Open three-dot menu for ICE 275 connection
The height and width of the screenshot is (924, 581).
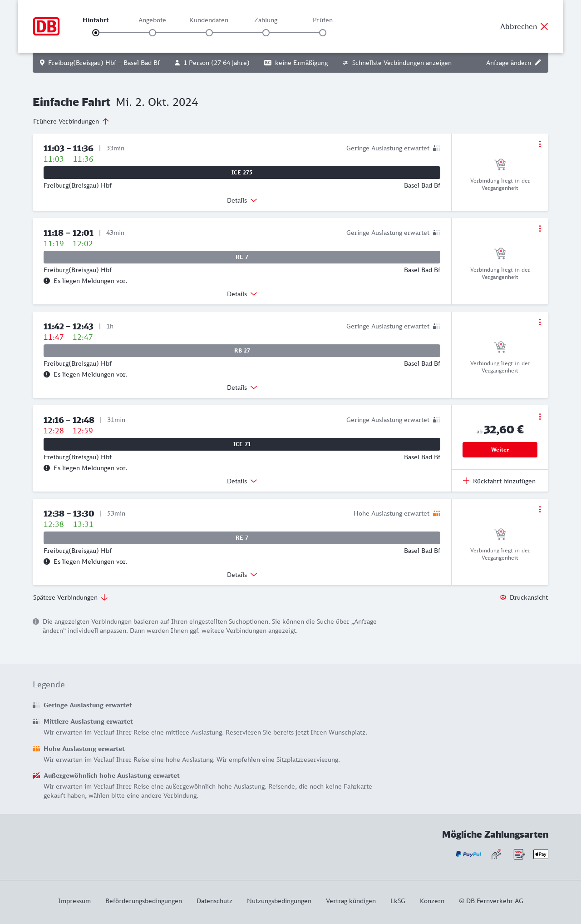tap(540, 144)
